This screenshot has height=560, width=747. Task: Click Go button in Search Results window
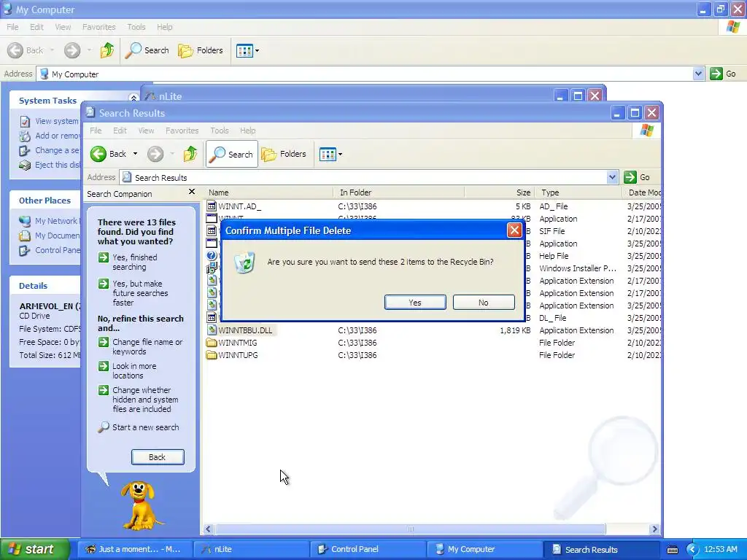tap(637, 177)
